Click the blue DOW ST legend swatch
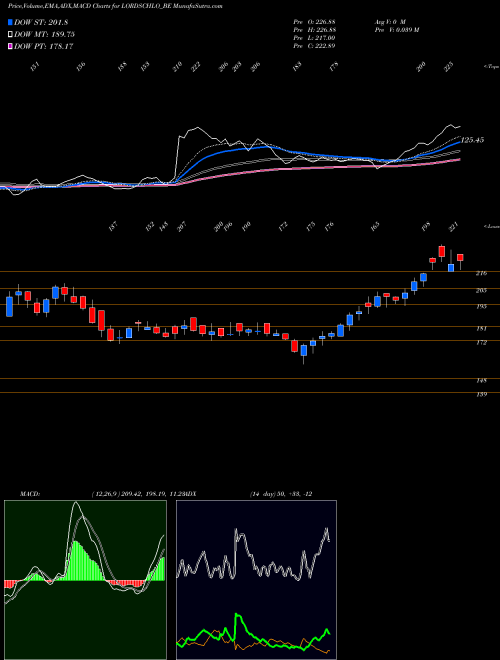 [10, 22]
